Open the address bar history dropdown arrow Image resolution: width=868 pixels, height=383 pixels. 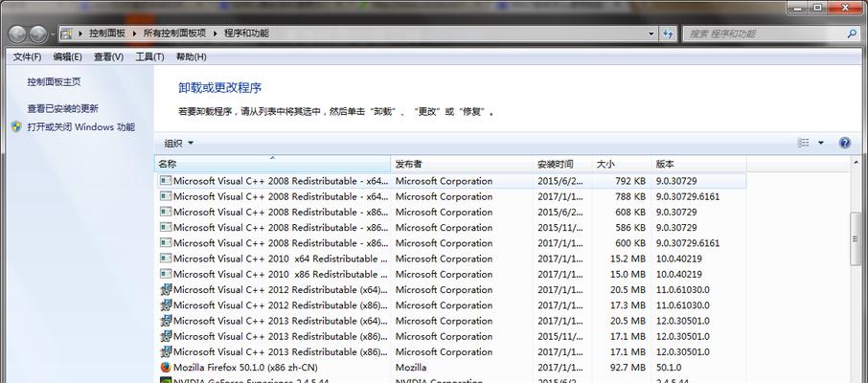(651, 34)
